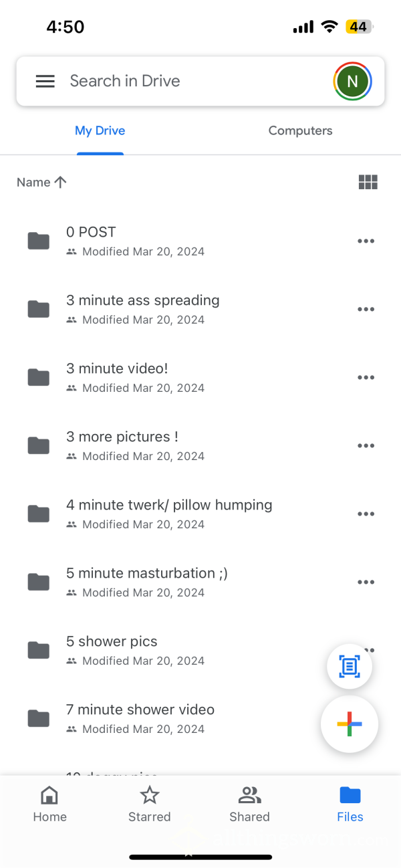Viewport: 401px width, 868px height.
Task: Open the Shared section
Action: [x=249, y=804]
